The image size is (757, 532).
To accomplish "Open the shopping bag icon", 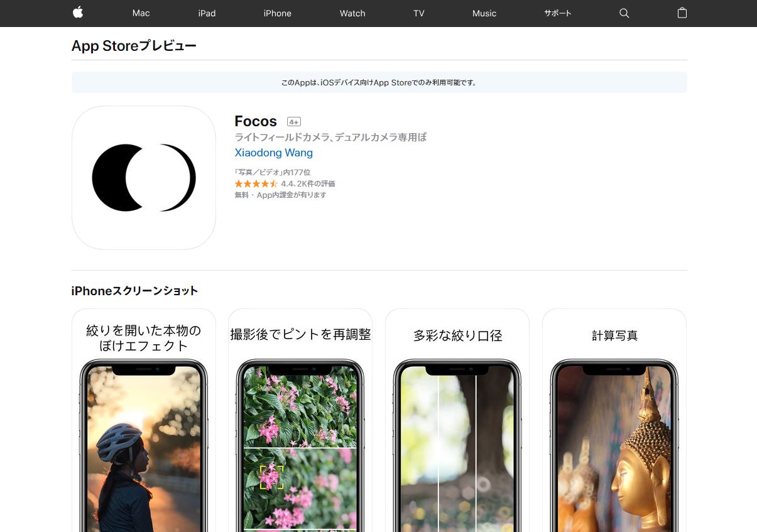I will (682, 13).
